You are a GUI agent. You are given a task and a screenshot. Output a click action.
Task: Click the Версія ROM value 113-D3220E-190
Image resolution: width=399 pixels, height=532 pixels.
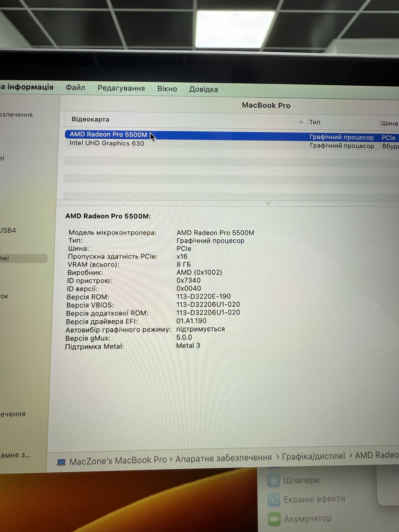(203, 296)
